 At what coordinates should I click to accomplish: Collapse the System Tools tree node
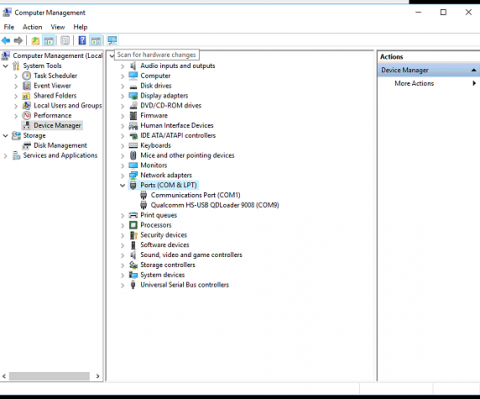(x=5, y=66)
